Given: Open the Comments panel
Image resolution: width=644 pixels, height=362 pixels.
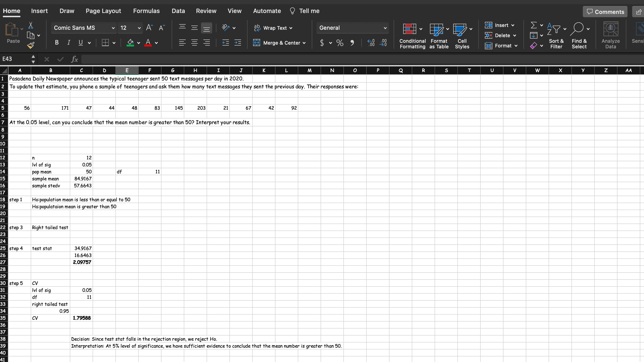Looking at the screenshot, I should [605, 11].
